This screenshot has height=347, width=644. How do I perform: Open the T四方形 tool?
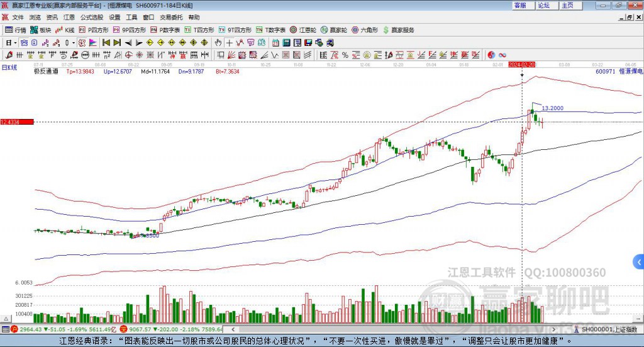[x=199, y=30]
